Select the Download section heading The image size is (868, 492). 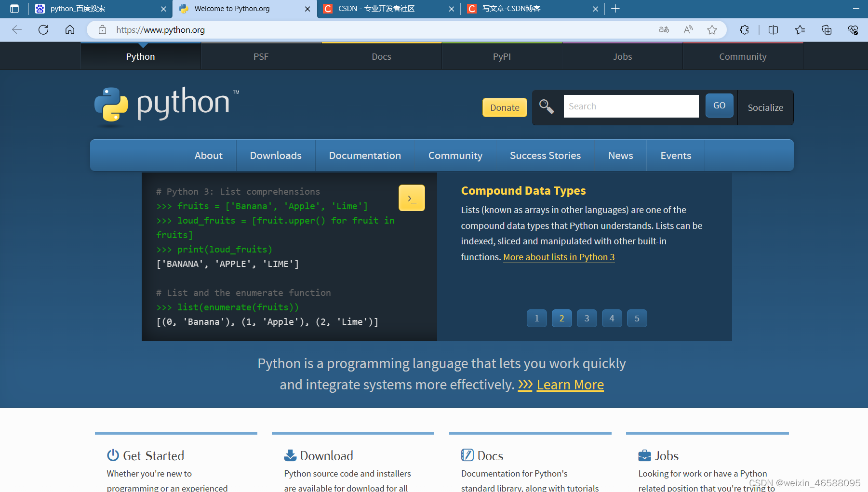coord(327,455)
